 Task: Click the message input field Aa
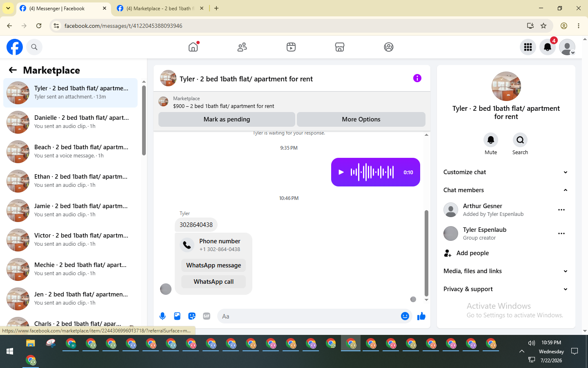(x=308, y=316)
